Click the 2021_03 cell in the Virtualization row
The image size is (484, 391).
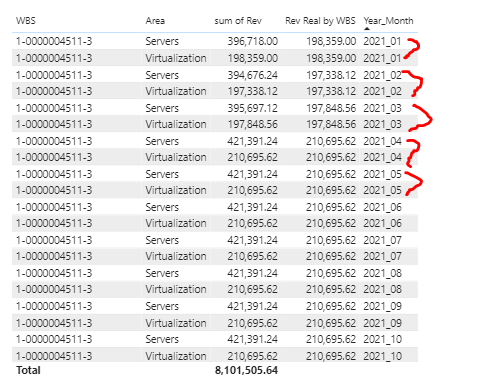coord(382,124)
